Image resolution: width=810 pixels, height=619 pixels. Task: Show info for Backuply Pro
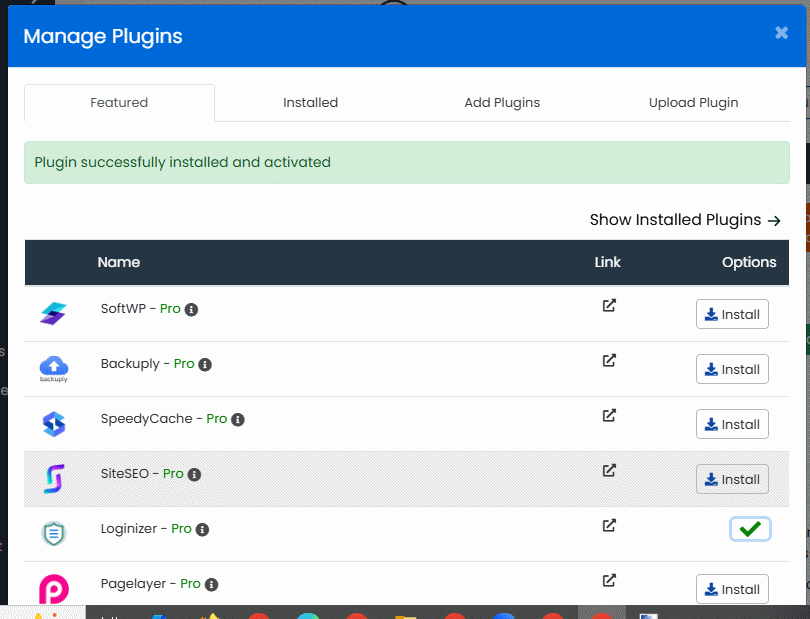(x=205, y=365)
